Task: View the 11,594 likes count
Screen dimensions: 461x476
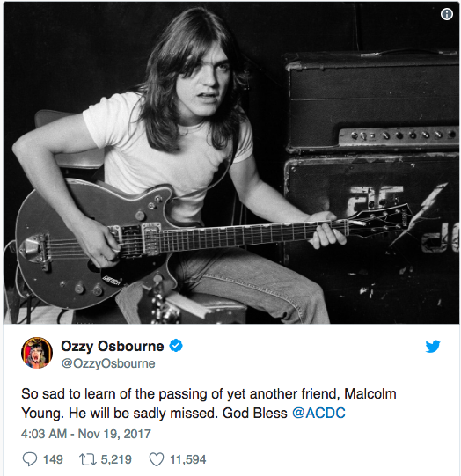Action: [x=188, y=459]
